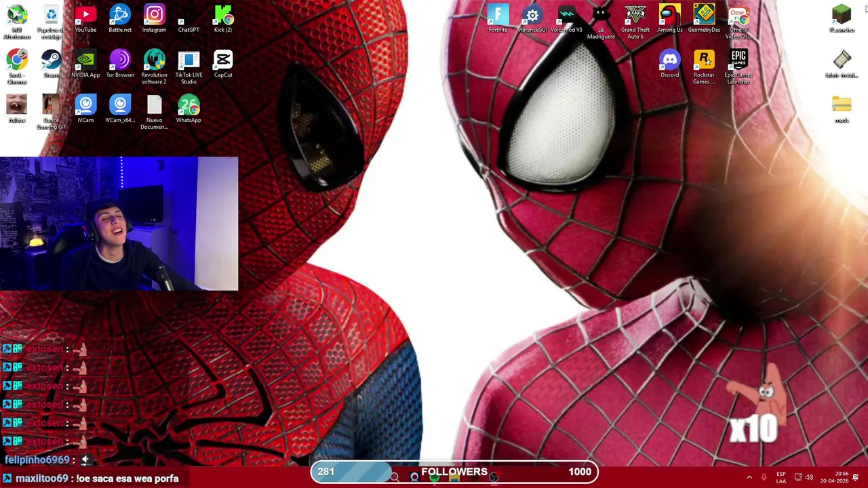Open the network status tray icon

(x=798, y=477)
